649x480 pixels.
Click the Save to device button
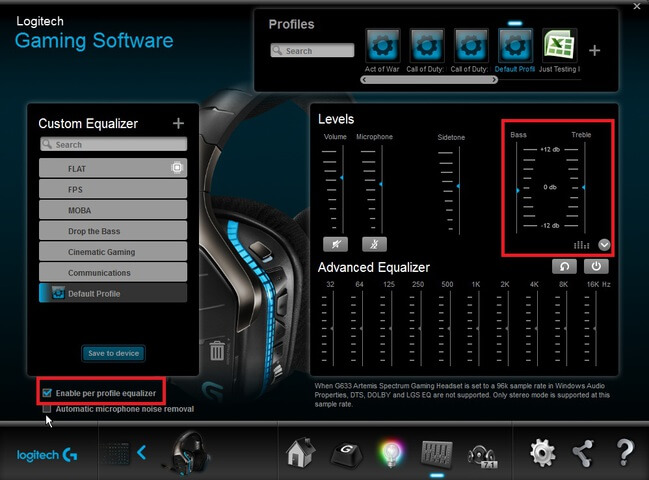point(113,353)
